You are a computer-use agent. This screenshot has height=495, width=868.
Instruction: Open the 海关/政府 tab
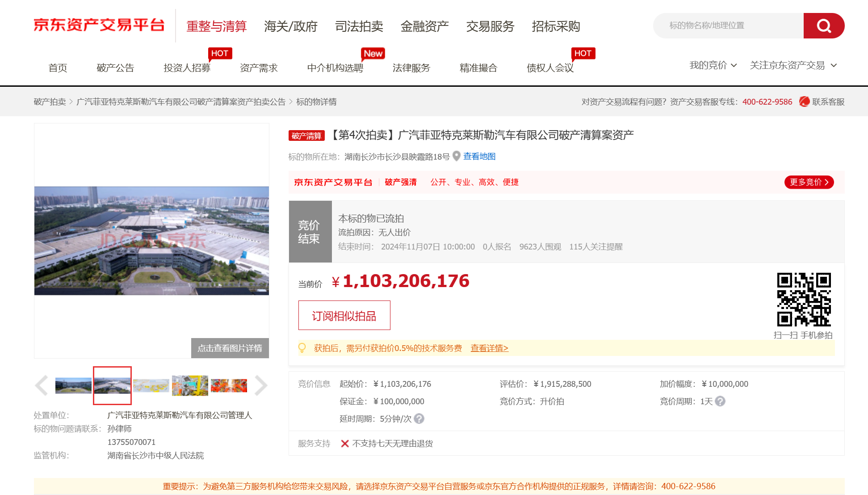[291, 26]
